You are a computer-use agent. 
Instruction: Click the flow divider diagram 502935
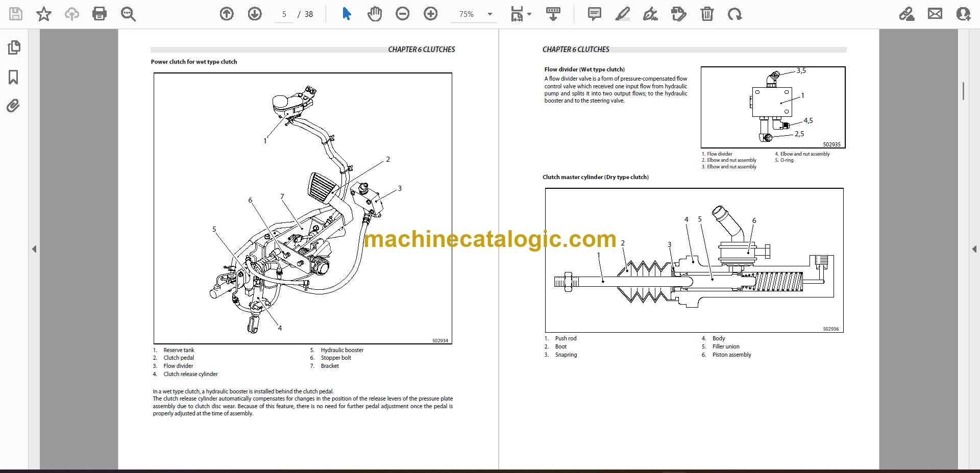tap(773, 107)
